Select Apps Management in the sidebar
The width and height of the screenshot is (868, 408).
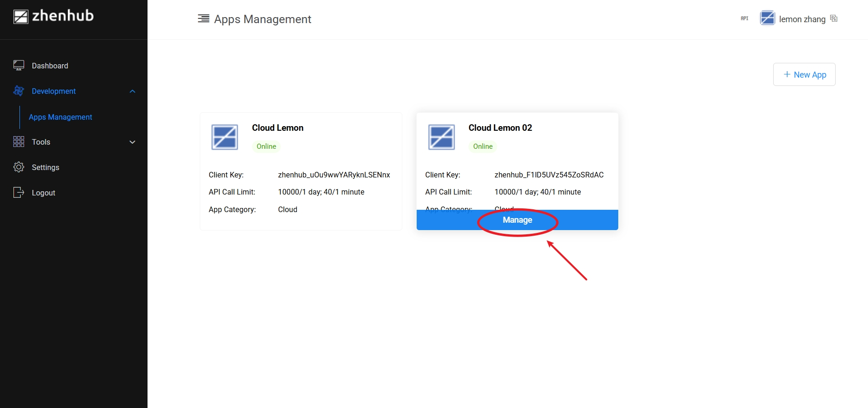(x=61, y=117)
